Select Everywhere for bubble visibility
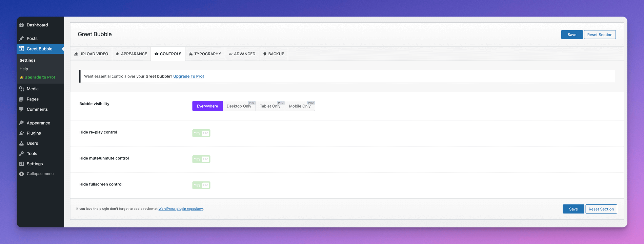This screenshot has height=244, width=644. coord(207,106)
